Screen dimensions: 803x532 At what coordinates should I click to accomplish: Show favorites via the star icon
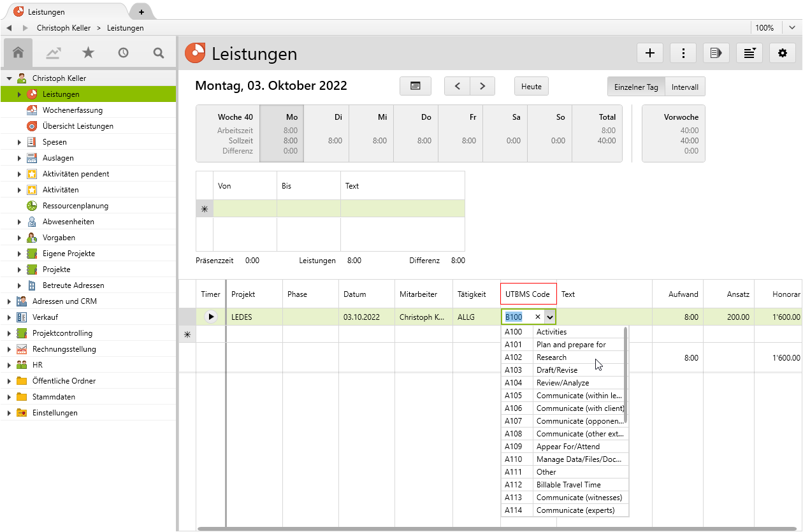pos(88,53)
